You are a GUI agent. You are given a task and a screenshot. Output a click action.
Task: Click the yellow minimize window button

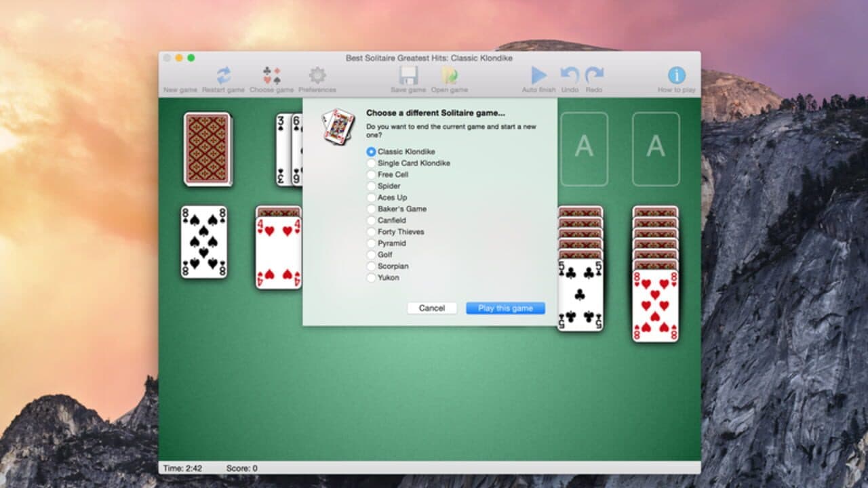pyautogui.click(x=179, y=58)
